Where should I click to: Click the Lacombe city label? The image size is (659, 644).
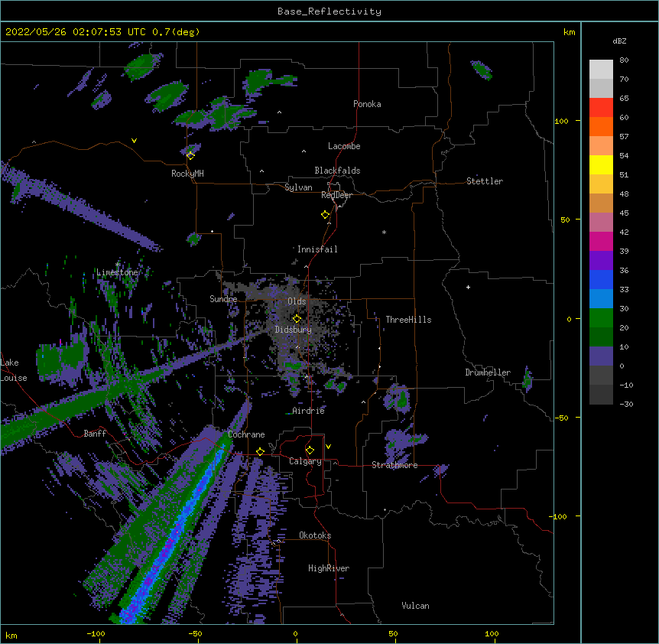(344, 146)
